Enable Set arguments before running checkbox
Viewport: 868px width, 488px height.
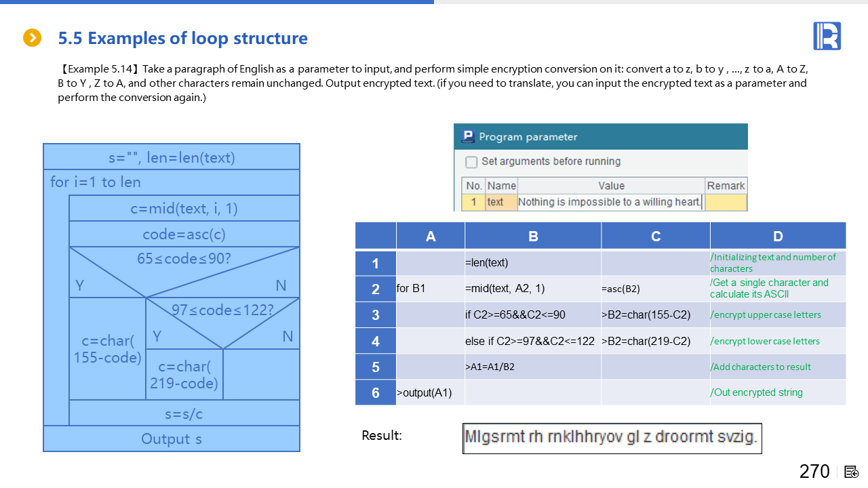471,162
